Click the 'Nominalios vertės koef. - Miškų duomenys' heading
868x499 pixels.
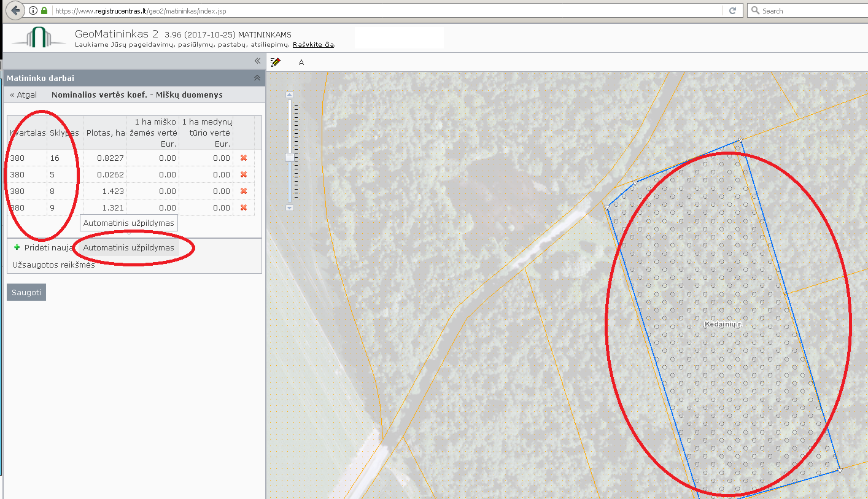[x=137, y=95]
